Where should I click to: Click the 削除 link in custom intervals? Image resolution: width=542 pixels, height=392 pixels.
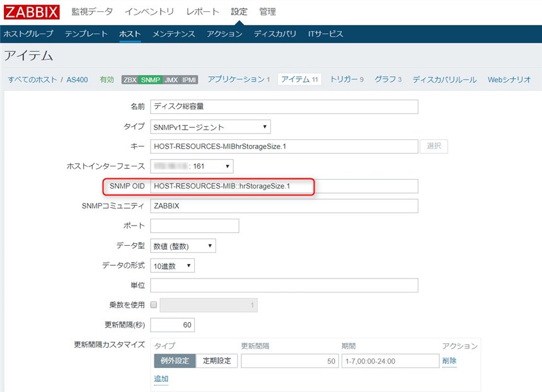[449, 361]
